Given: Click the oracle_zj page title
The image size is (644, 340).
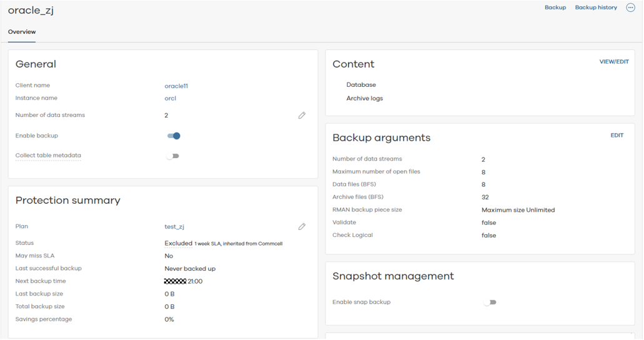Looking at the screenshot, I should click(x=31, y=11).
